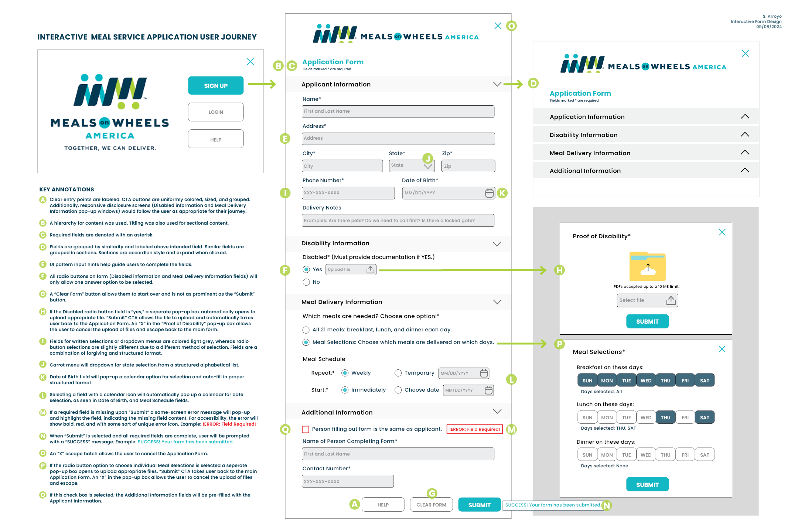Click the SIGN UP button on landing screen

215,85
